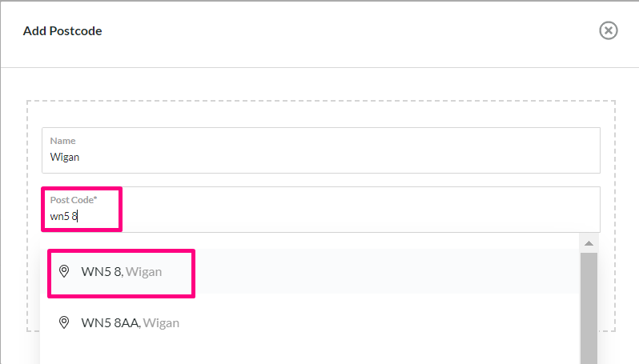This screenshot has width=639, height=364.
Task: Click the suggestion list scroll-up arrow
Action: [589, 243]
